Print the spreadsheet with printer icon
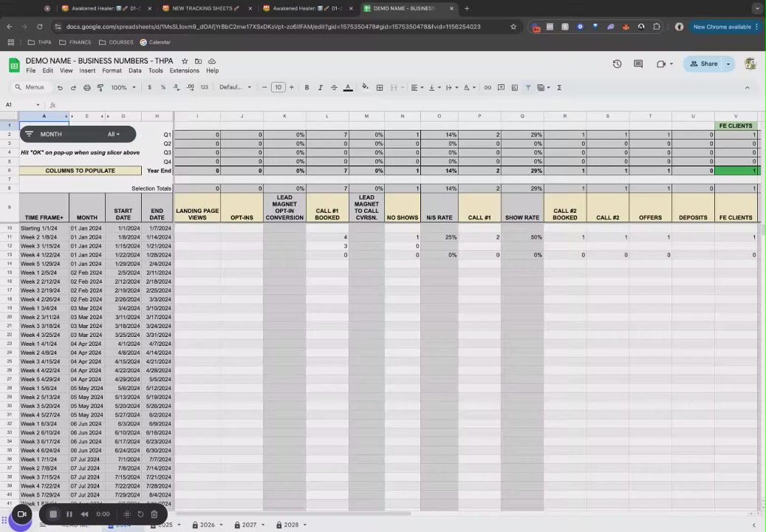 pyautogui.click(x=87, y=87)
